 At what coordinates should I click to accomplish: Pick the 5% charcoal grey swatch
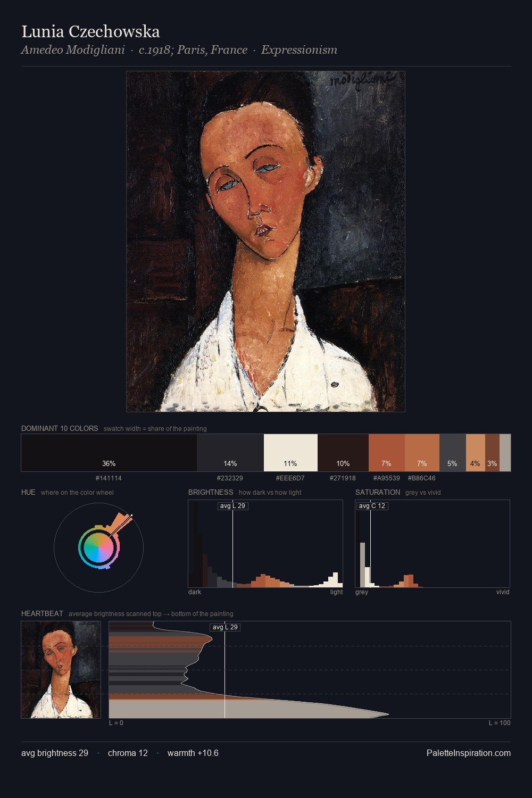click(453, 453)
